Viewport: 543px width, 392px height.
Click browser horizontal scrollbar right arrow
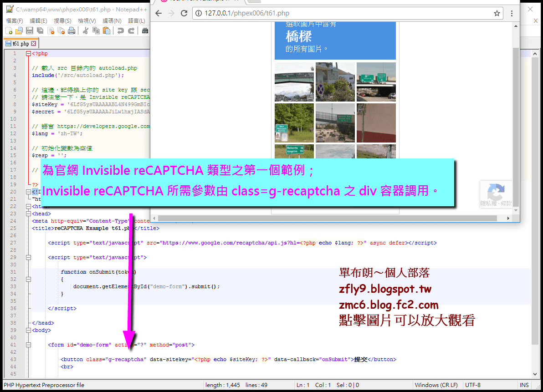[x=508, y=219]
